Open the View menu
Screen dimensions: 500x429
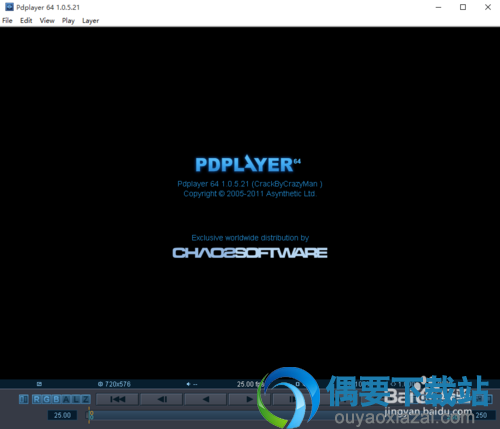click(x=47, y=21)
